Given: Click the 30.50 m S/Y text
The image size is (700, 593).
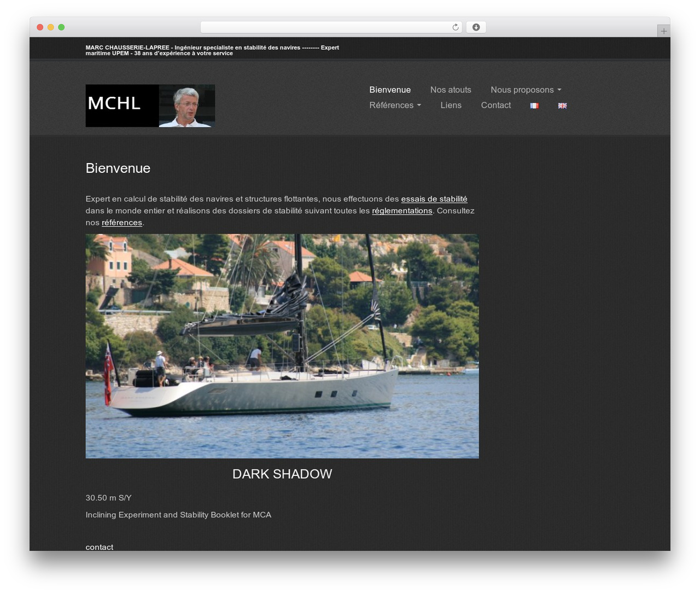Looking at the screenshot, I should (x=109, y=498).
